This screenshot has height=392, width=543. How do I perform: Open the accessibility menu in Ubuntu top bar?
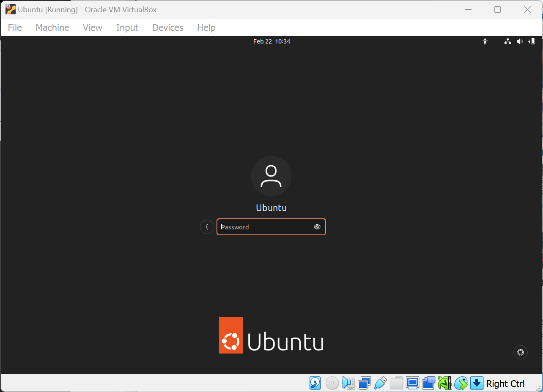click(x=485, y=41)
